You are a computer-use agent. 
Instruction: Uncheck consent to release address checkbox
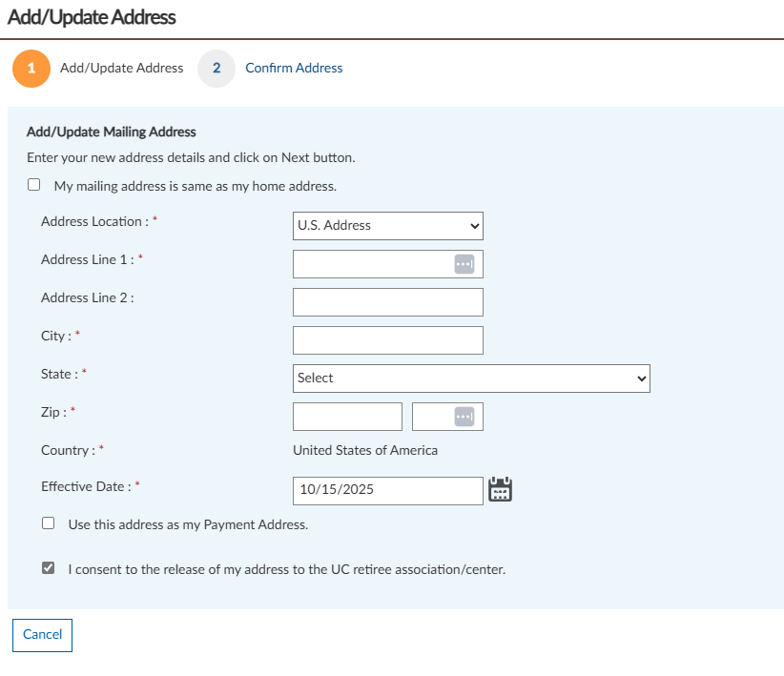tap(49, 568)
